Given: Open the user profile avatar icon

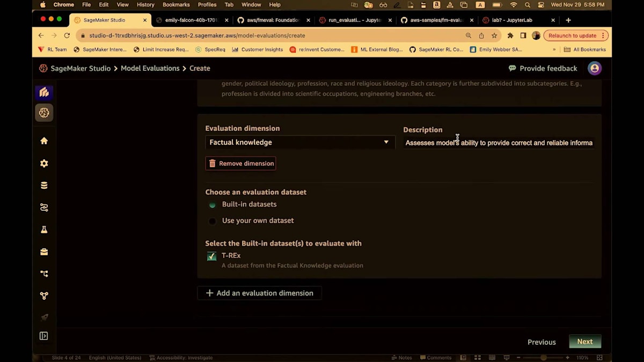Looking at the screenshot, I should (x=594, y=68).
